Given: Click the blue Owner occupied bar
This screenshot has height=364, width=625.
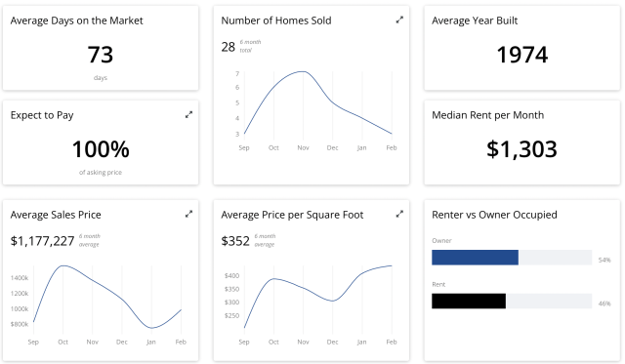Looking at the screenshot, I should coord(476,258).
